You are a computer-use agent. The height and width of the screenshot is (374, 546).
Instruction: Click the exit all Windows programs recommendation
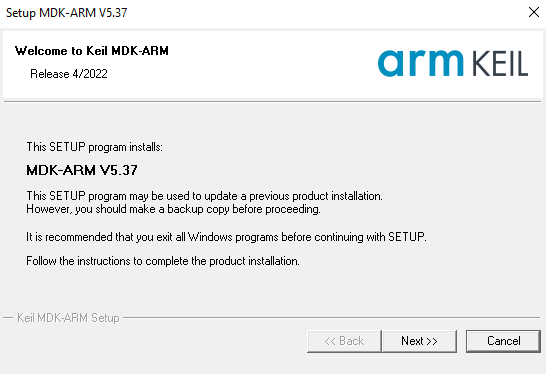[x=226, y=237]
